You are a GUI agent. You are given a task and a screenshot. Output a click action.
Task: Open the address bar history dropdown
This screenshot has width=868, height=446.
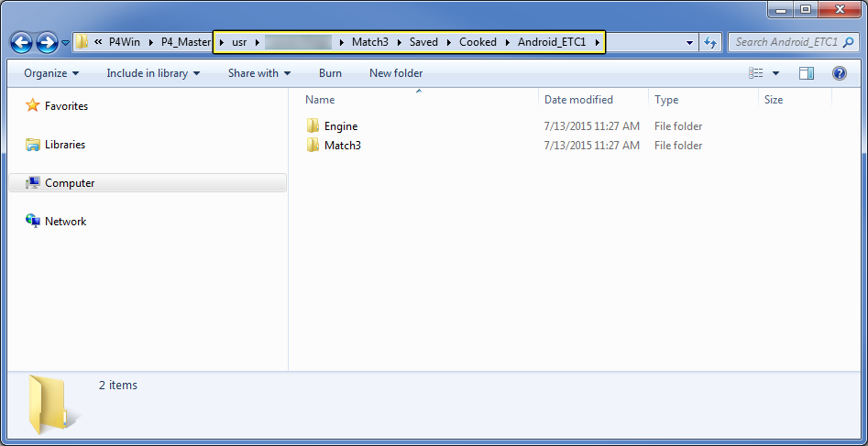tap(690, 42)
